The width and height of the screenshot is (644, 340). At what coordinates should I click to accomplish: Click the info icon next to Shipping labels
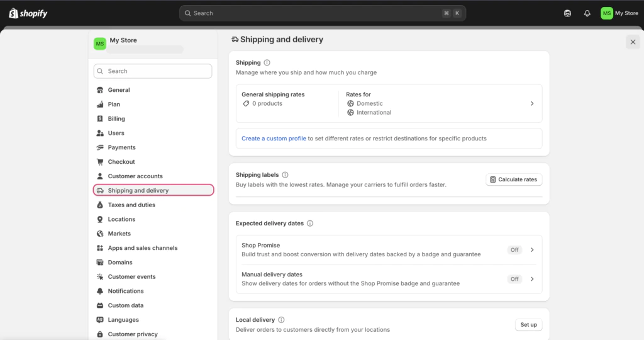[x=285, y=175]
